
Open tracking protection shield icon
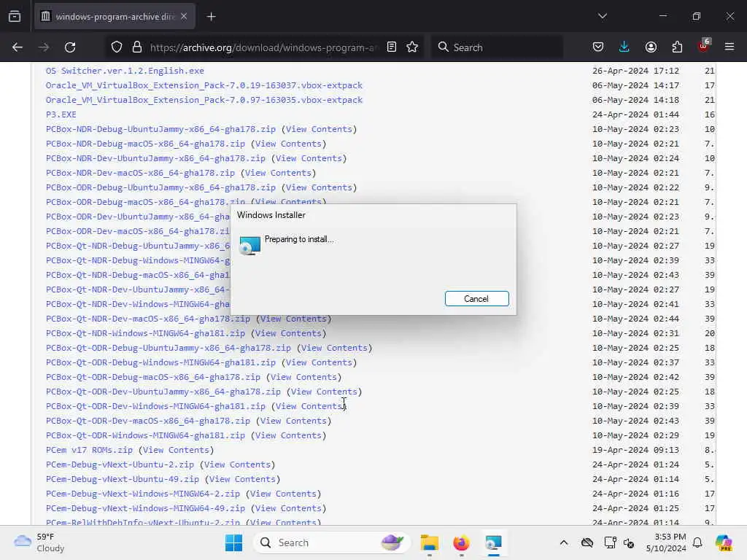pos(117,47)
